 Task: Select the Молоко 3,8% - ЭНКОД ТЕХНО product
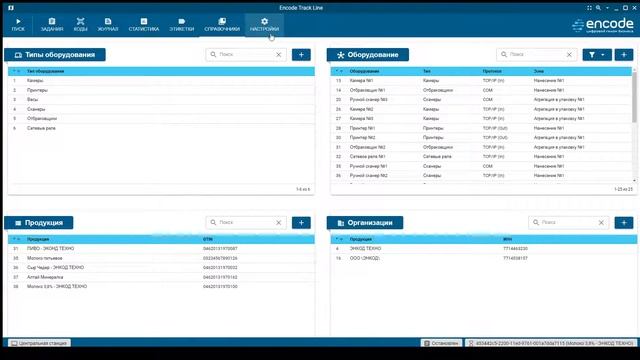click(161, 287)
